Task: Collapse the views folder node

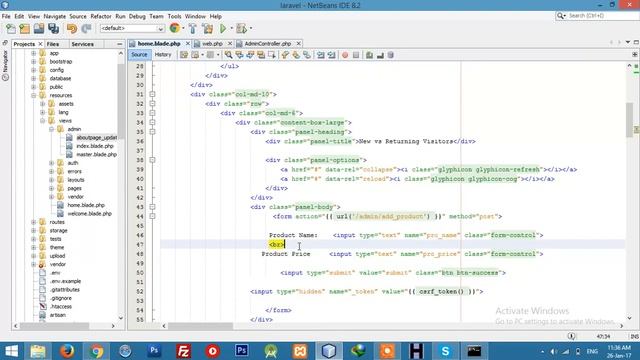Action: pyautogui.click(x=42, y=121)
